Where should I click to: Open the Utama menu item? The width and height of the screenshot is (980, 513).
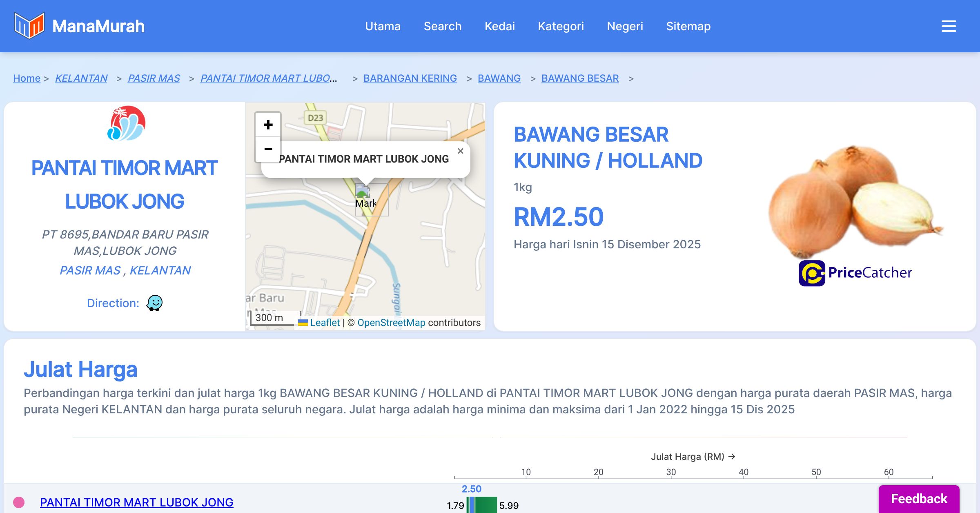coord(383,26)
